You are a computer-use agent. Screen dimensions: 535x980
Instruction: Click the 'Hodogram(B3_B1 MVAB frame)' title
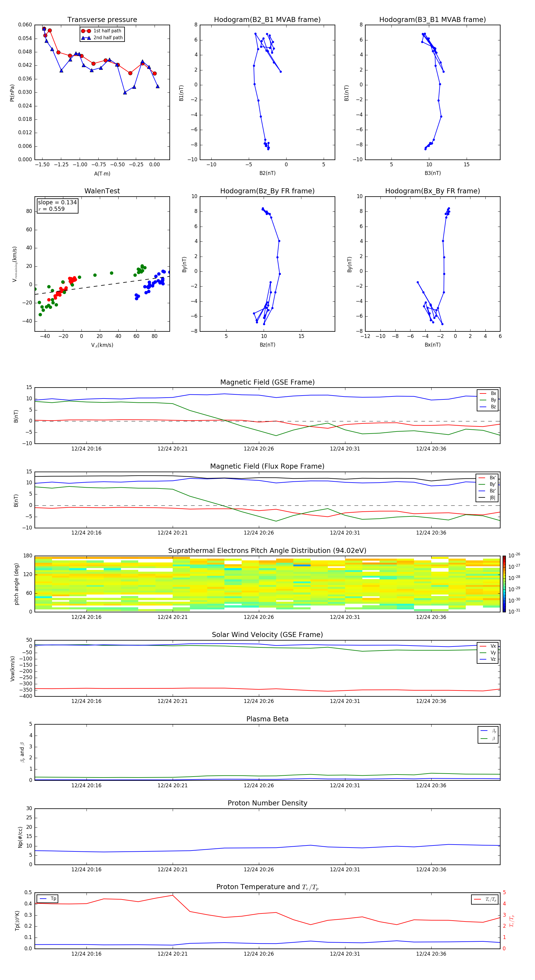(432, 20)
